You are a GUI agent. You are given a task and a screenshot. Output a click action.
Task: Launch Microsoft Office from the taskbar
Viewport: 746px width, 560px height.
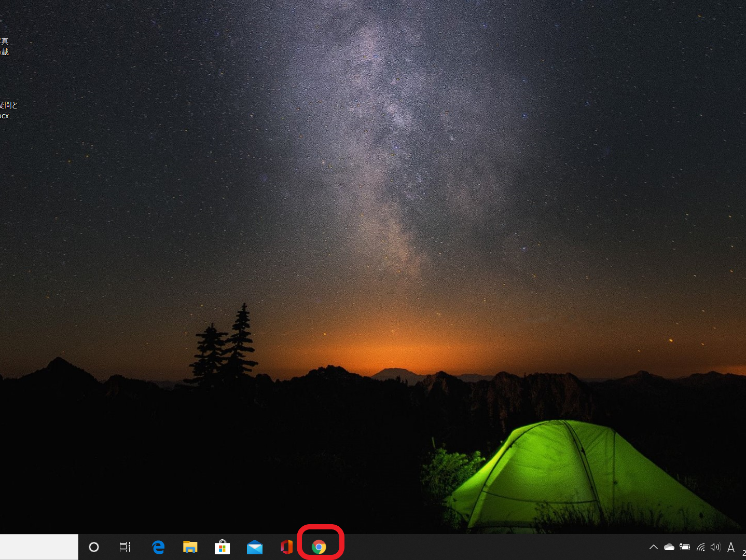[286, 547]
